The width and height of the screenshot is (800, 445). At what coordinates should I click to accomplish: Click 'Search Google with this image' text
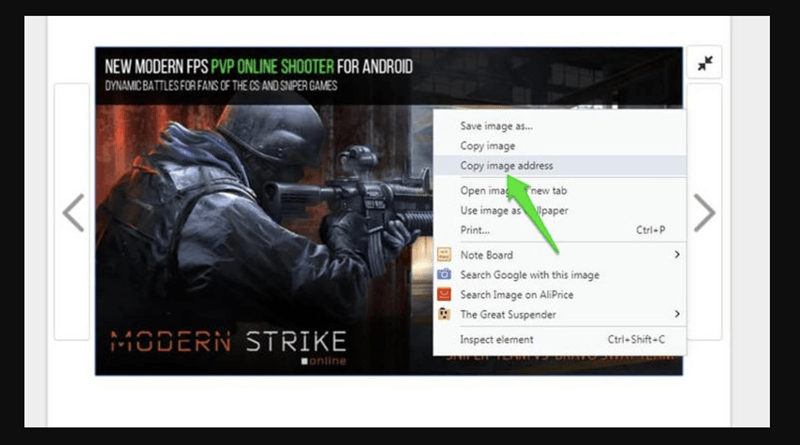[x=529, y=275]
